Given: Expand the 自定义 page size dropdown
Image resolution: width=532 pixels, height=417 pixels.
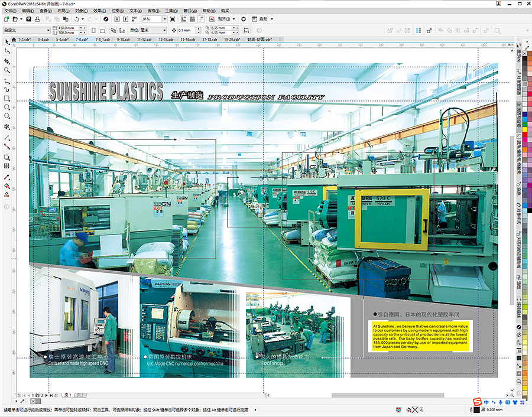Looking at the screenshot, I should [x=48, y=30].
